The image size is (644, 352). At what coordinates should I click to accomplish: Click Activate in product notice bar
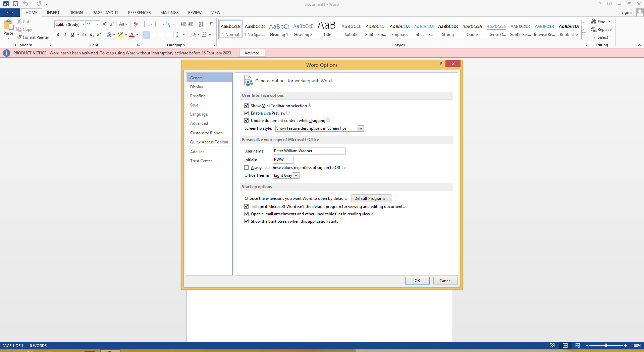coord(252,53)
